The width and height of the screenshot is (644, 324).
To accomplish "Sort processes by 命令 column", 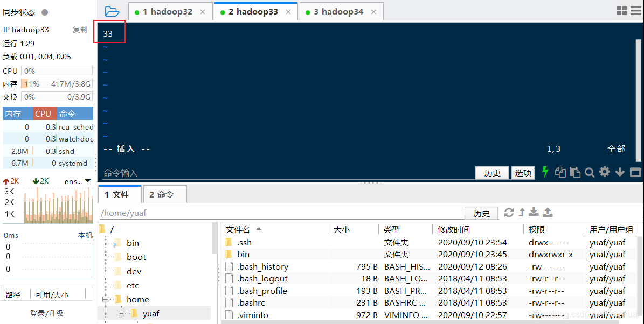I will [75, 114].
